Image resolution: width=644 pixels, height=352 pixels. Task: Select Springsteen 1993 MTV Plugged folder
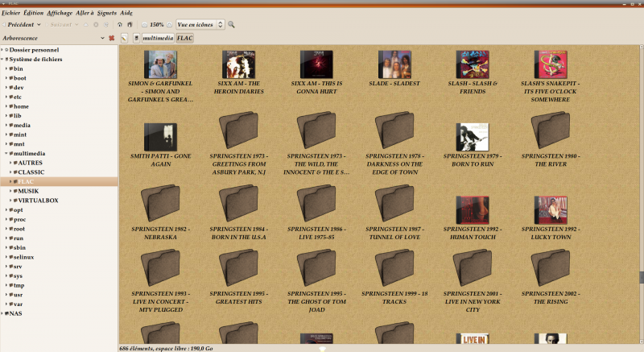click(160, 267)
